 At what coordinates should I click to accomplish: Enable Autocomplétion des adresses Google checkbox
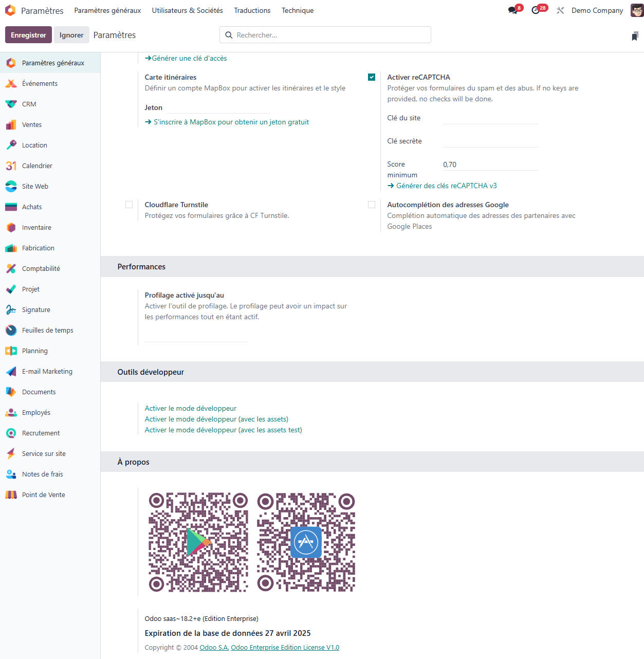coord(372,205)
